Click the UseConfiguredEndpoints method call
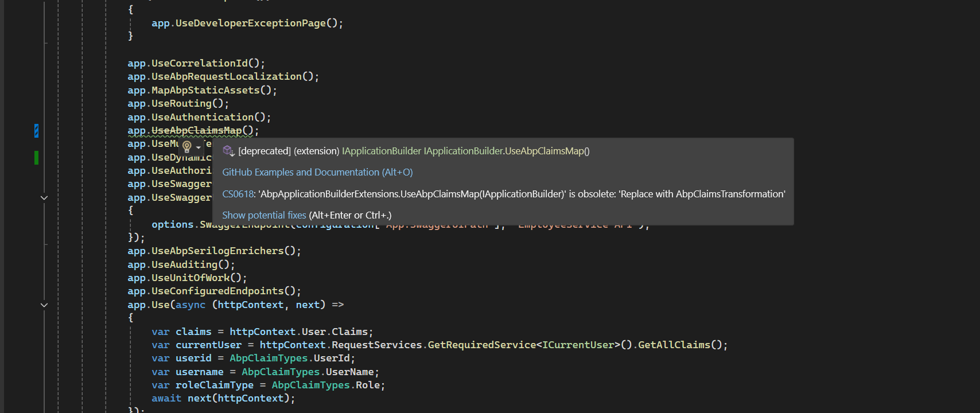This screenshot has width=980, height=413. pyautogui.click(x=217, y=291)
